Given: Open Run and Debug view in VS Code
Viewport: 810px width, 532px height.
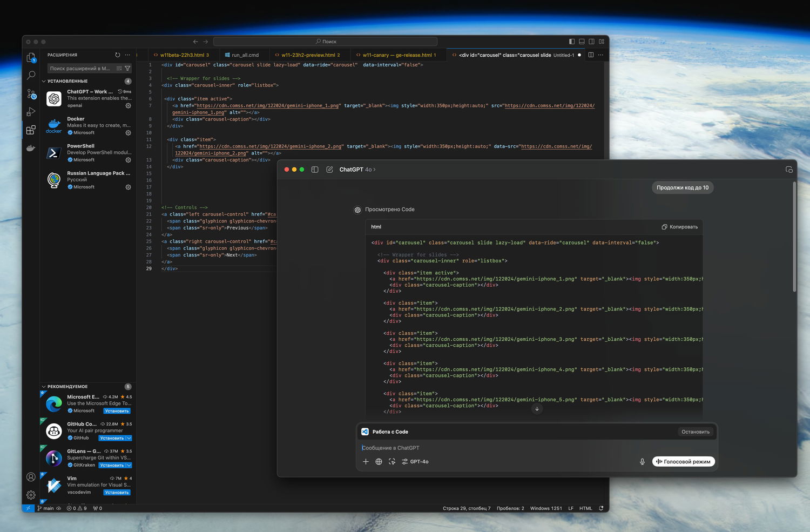Looking at the screenshot, I should tap(31, 112).
